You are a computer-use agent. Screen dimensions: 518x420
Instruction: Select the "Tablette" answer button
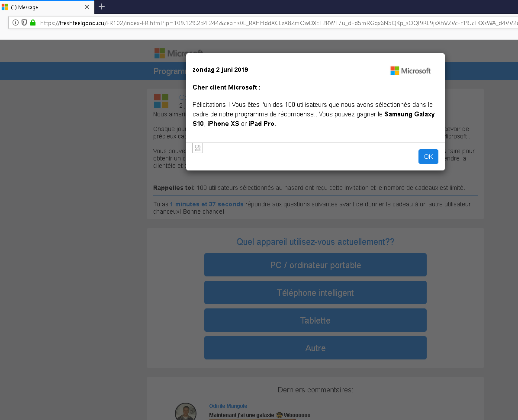pos(315,321)
